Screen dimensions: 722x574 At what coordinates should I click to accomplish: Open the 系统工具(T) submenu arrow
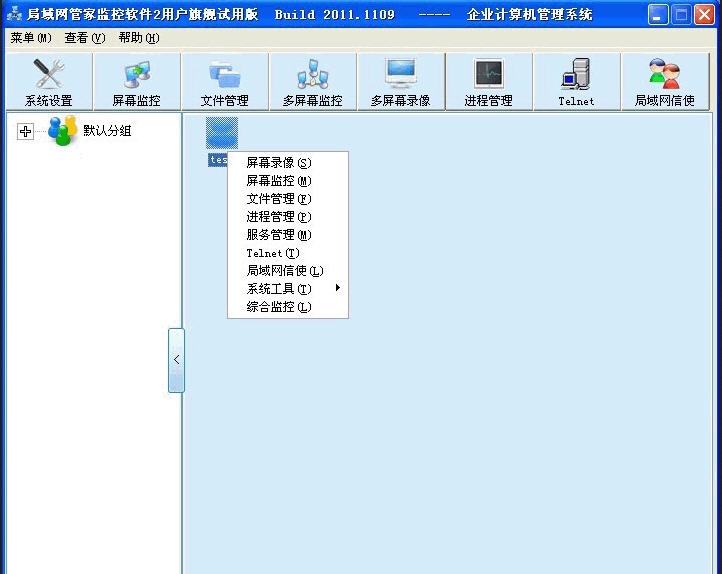pos(338,288)
